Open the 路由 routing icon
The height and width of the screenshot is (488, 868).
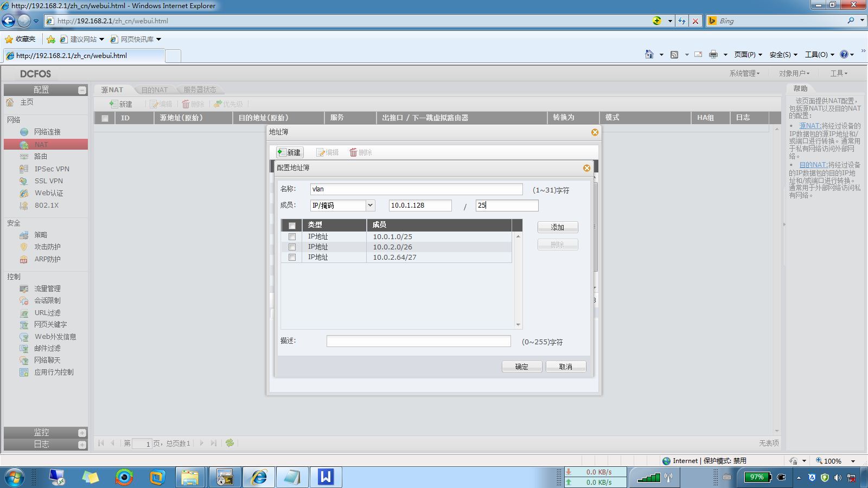pyautogui.click(x=24, y=156)
